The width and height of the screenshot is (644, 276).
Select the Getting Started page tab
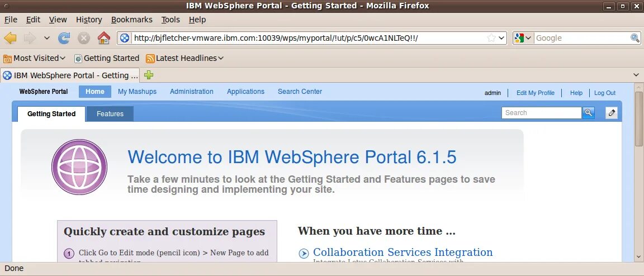(51, 114)
